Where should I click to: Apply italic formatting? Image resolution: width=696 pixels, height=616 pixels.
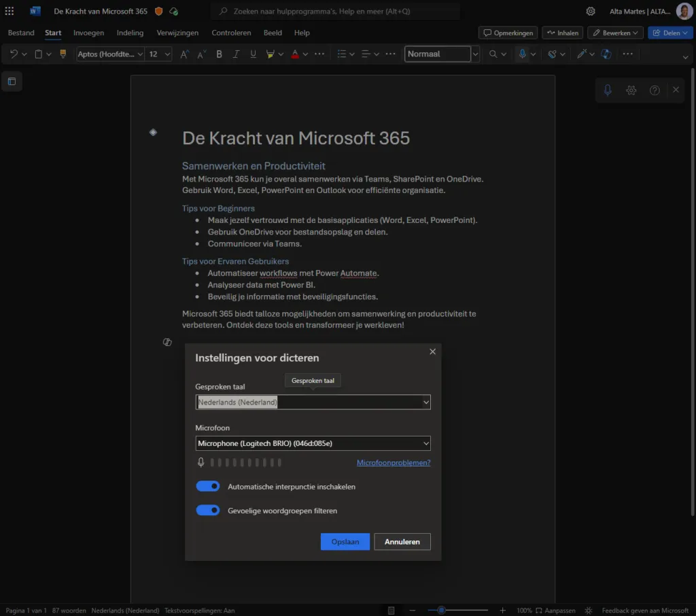click(x=236, y=54)
